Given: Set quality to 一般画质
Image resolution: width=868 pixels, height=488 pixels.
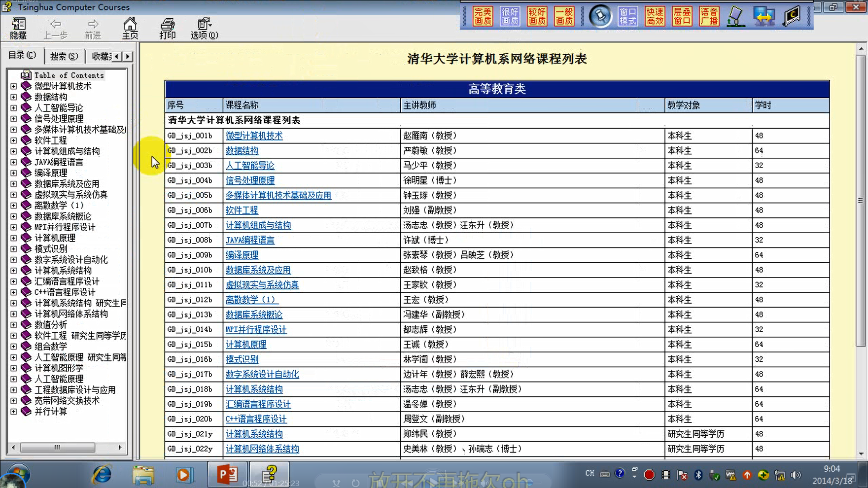Looking at the screenshot, I should coord(564,16).
